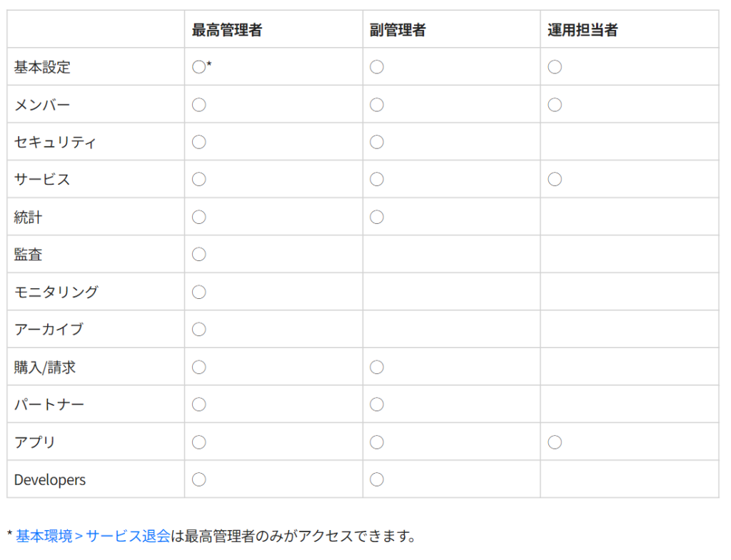Click the 副管理者 circle in セキュリティ row
731x560 pixels.
coord(377,142)
